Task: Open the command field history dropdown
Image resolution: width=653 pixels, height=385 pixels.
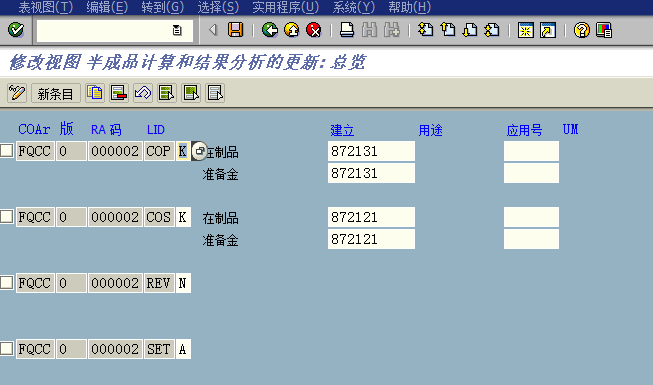Action: coord(177,30)
